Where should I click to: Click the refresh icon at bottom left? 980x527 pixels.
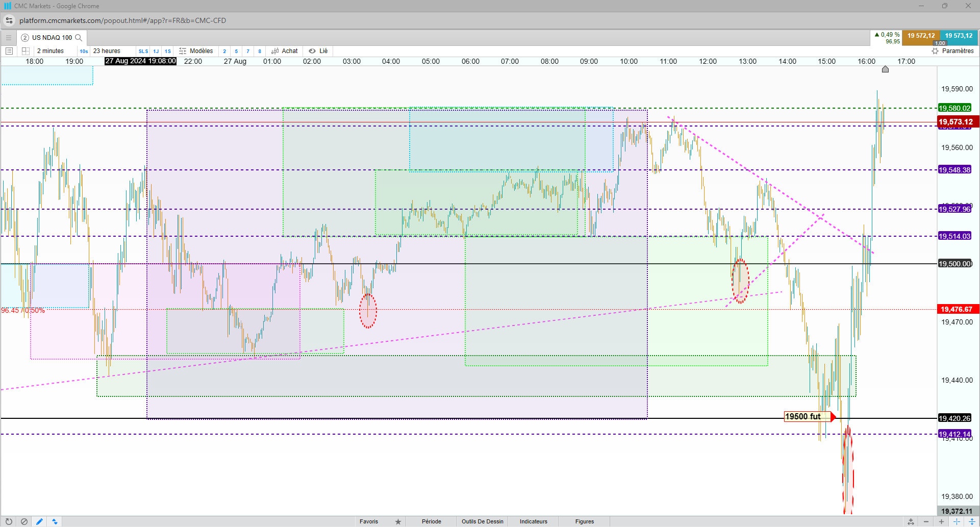tap(9, 521)
